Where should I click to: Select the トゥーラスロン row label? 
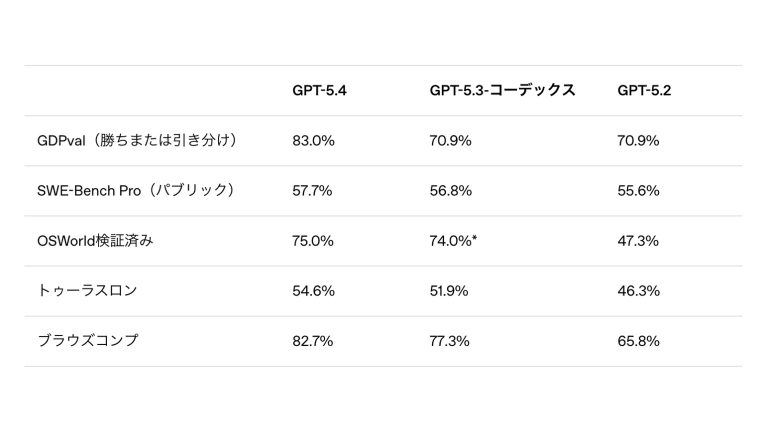pyautogui.click(x=87, y=290)
